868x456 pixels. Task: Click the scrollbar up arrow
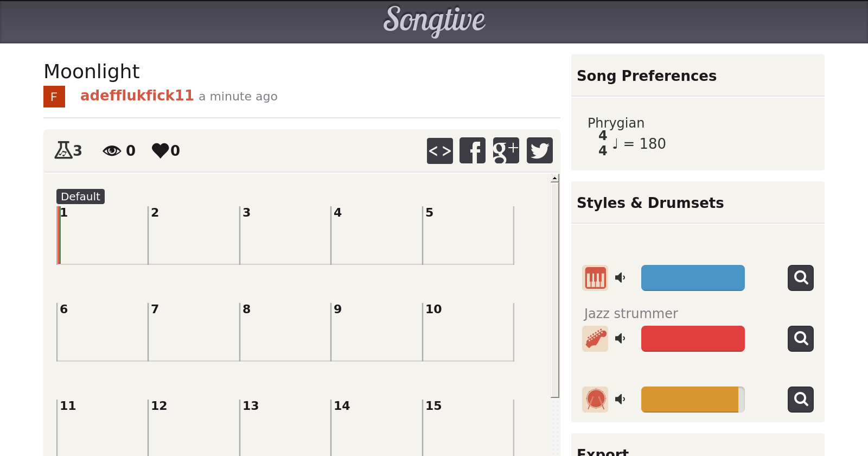click(x=554, y=178)
